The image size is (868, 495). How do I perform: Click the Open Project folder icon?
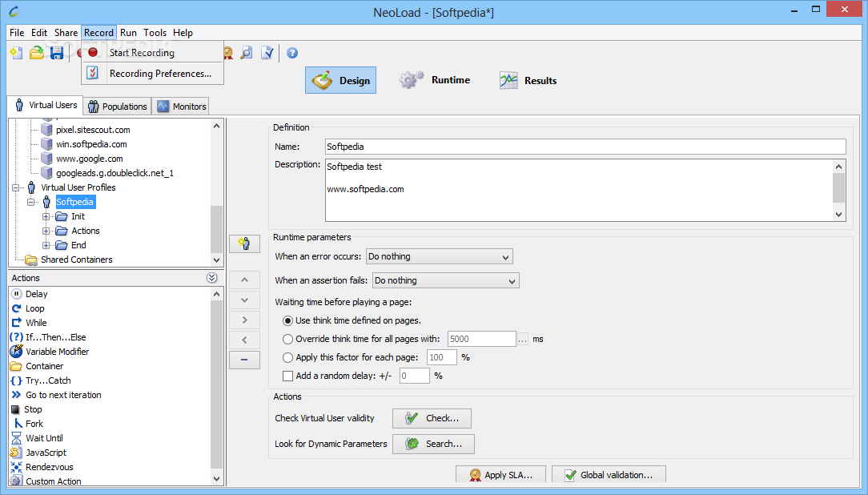[37, 53]
